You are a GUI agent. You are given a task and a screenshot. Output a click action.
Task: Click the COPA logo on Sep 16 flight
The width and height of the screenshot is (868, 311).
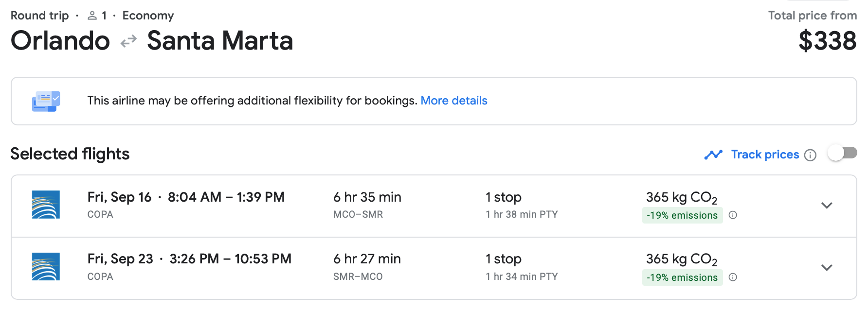pyautogui.click(x=46, y=205)
